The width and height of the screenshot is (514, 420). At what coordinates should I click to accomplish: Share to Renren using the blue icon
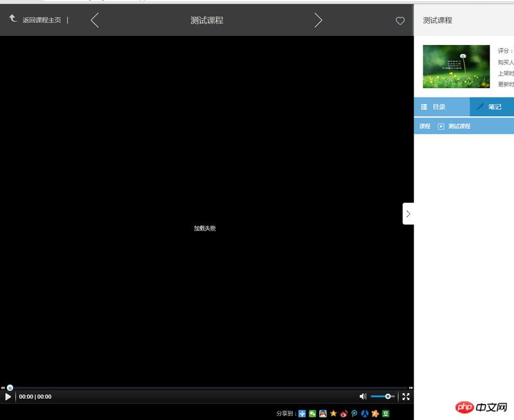pyautogui.click(x=364, y=414)
